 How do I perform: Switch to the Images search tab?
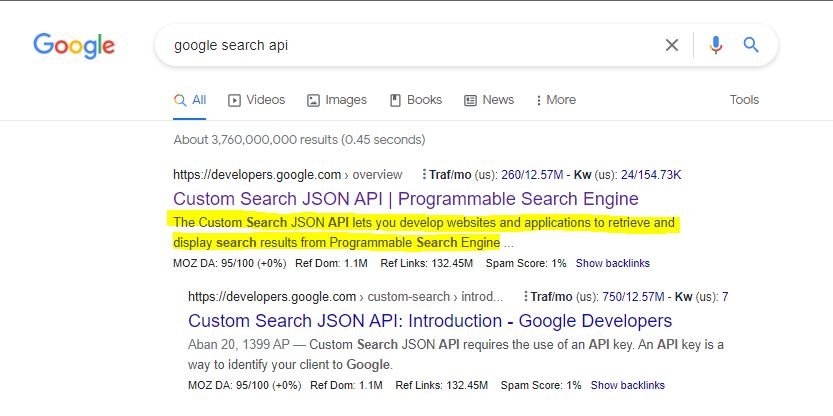point(337,100)
